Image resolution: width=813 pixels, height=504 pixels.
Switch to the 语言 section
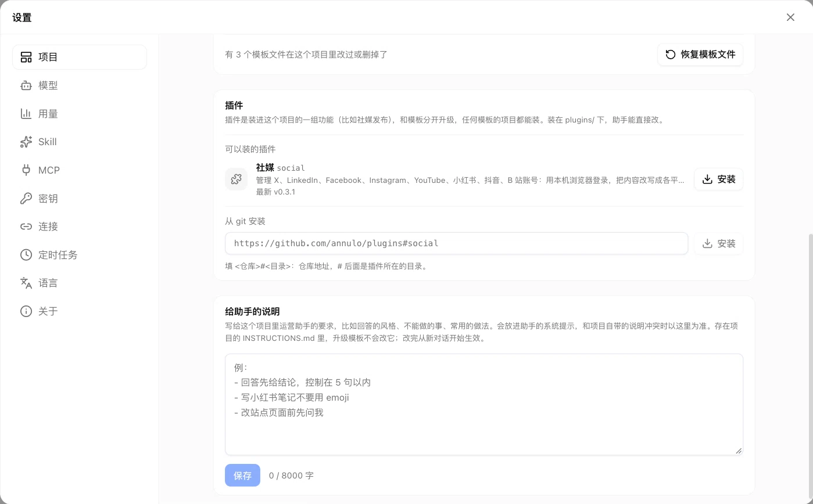[80, 283]
